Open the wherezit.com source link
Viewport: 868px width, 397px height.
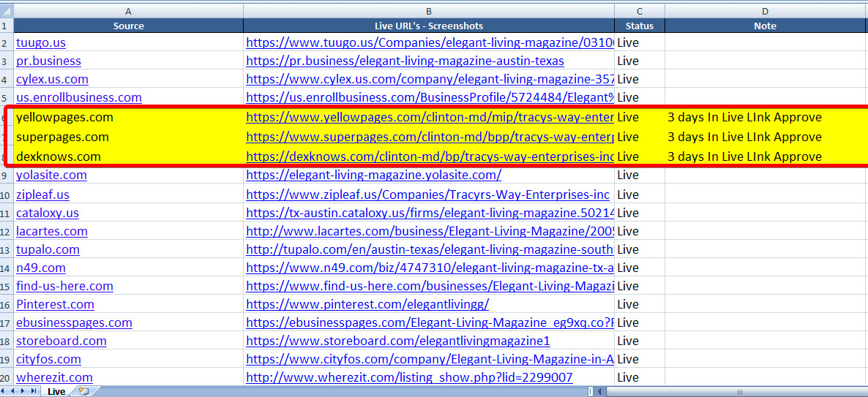[54, 377]
